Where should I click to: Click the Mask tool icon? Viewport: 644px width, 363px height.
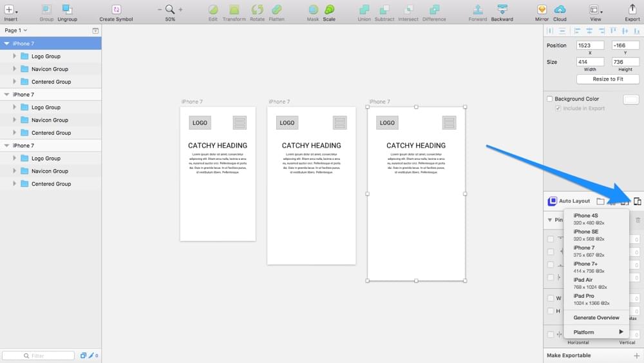[x=313, y=10]
